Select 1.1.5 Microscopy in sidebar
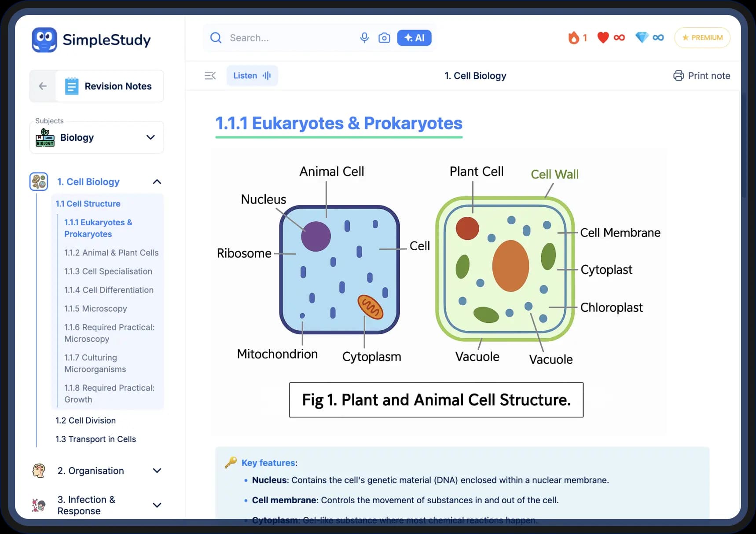756x534 pixels. coord(95,309)
